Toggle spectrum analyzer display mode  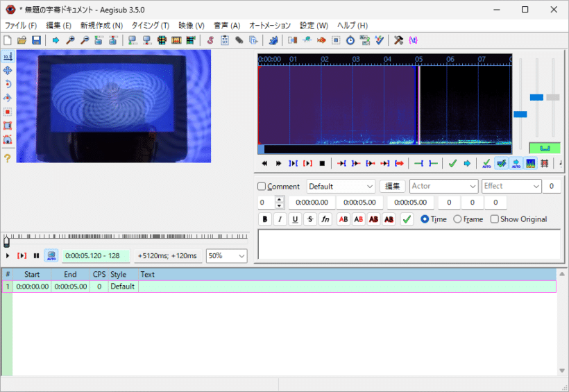click(531, 164)
